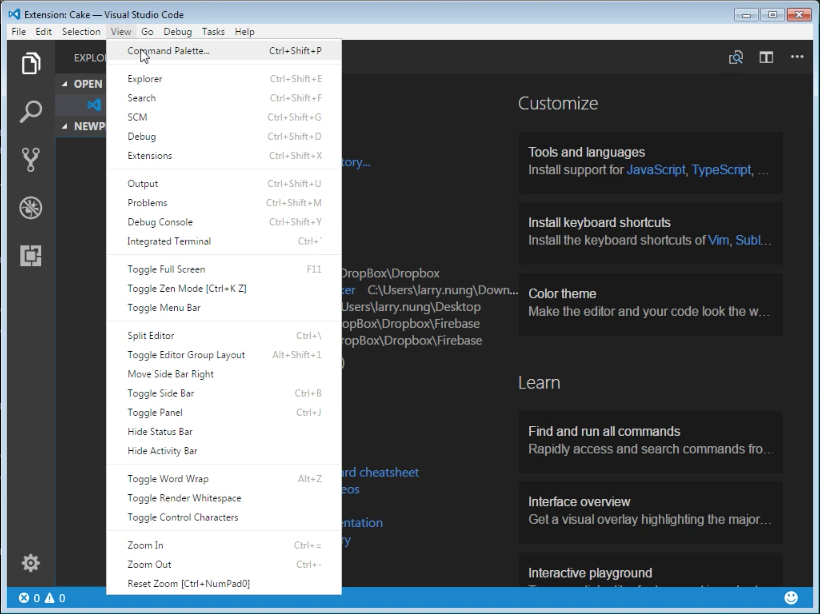
Task: Open Debug icon in activity bar
Action: [31, 208]
